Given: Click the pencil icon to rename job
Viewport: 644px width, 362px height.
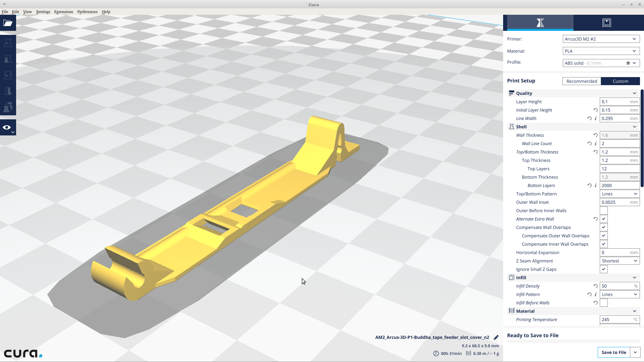Looking at the screenshot, I should (496, 337).
